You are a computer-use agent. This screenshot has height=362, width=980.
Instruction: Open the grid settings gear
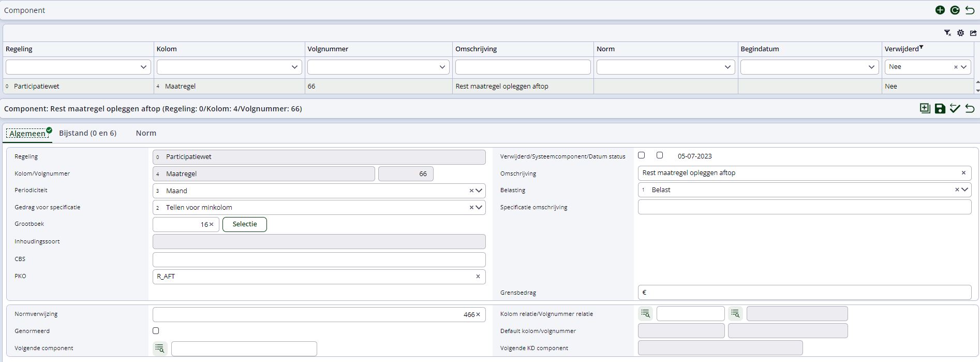(960, 33)
